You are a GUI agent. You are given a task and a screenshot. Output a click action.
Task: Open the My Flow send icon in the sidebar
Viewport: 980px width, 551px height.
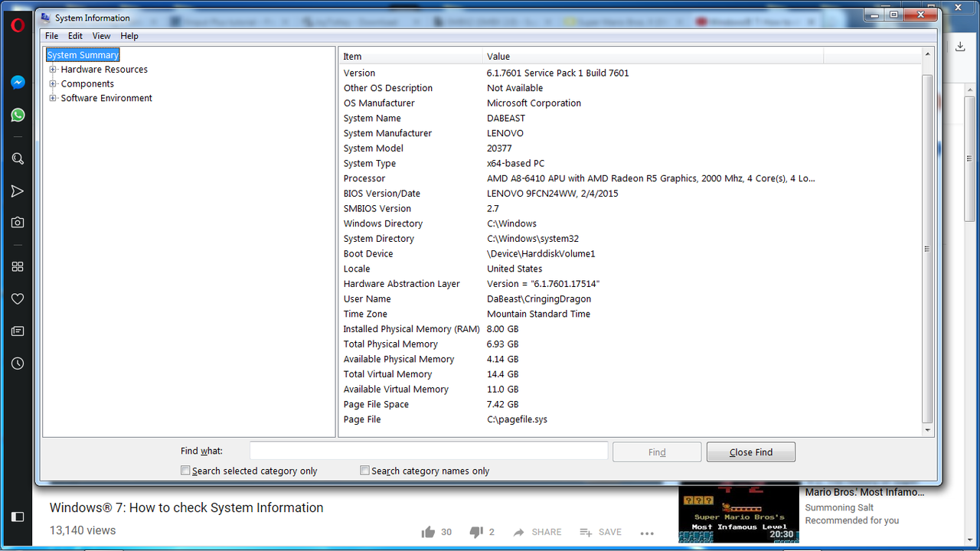point(18,191)
